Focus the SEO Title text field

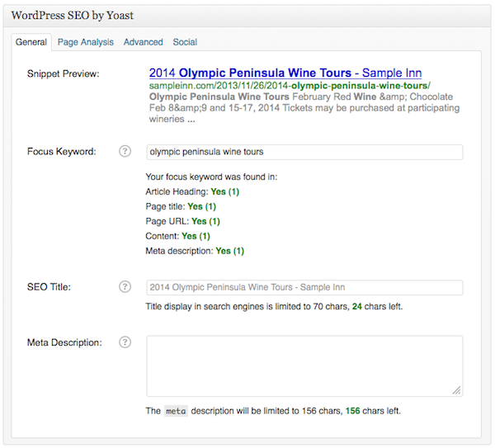304,287
